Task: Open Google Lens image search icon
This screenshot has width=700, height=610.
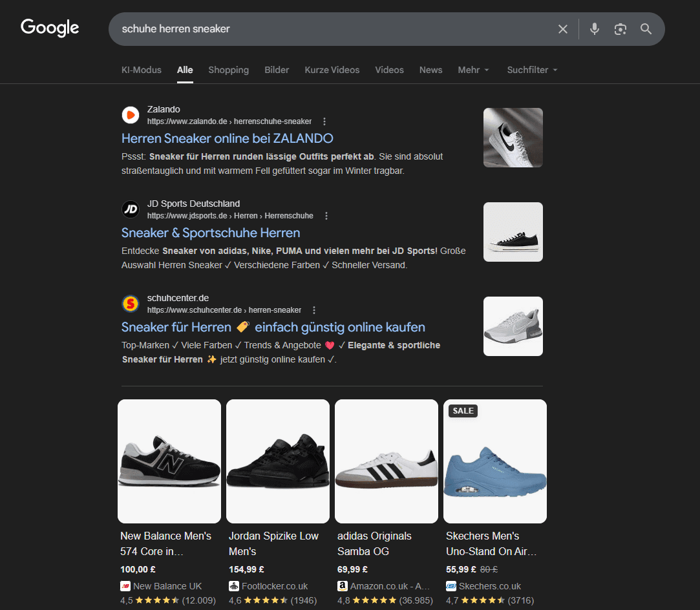Action: point(620,29)
